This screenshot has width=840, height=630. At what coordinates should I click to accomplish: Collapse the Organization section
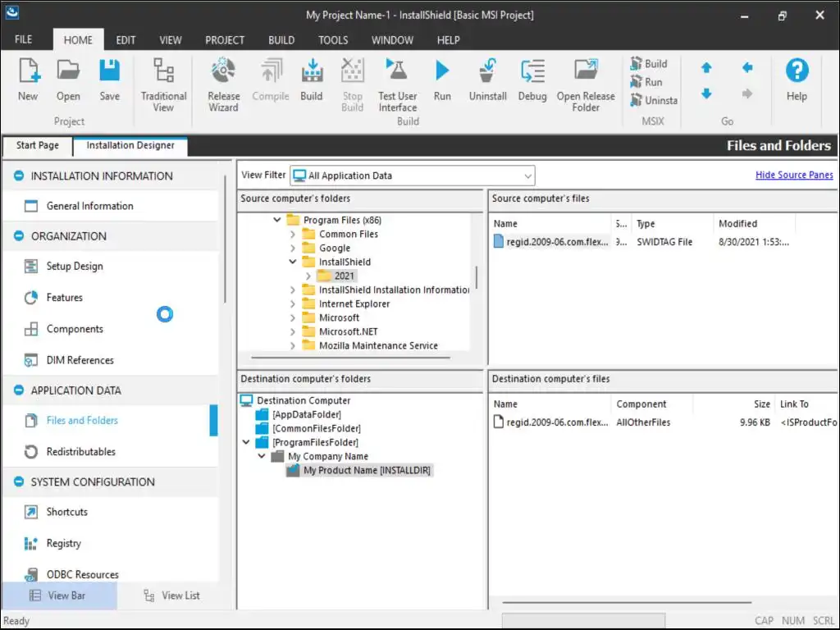(19, 235)
